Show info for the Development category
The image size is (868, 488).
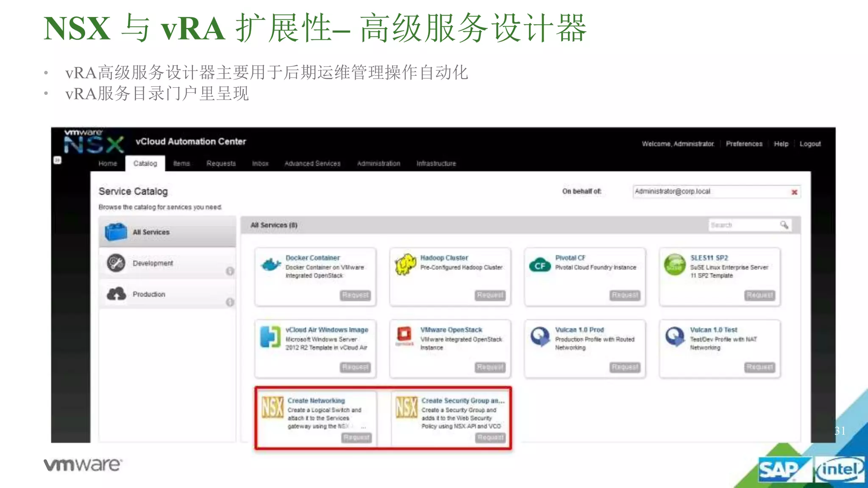point(230,271)
